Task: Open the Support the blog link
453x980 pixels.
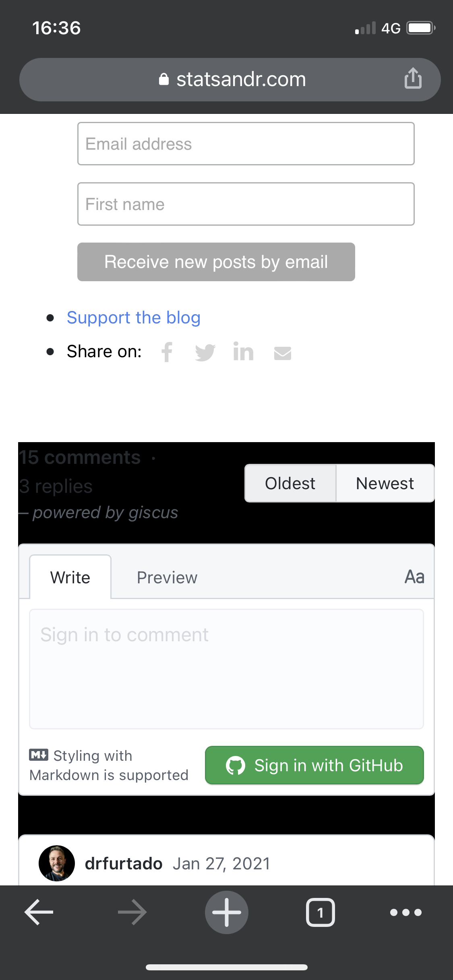Action: pos(134,317)
